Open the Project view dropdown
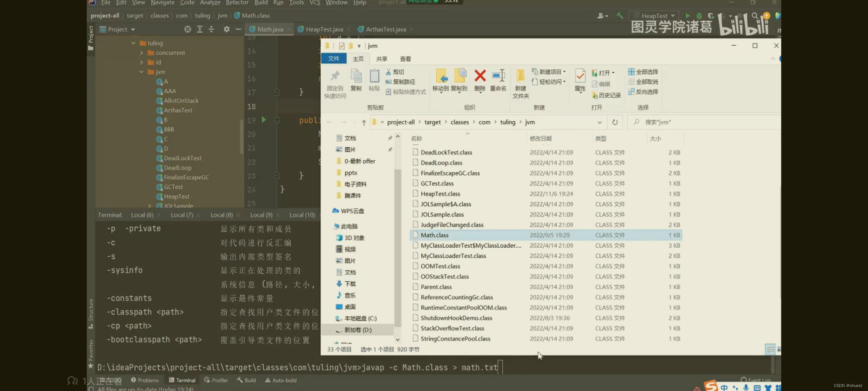This screenshot has width=868, height=391. point(133,30)
